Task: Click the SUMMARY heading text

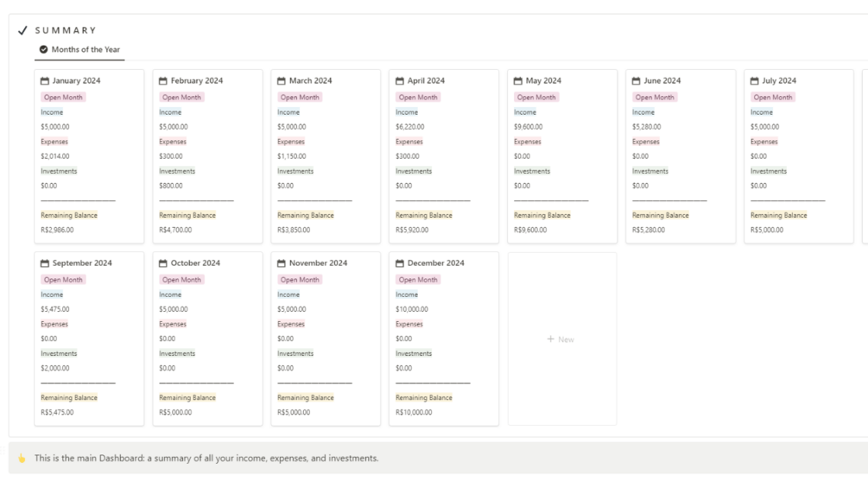Action: [66, 30]
